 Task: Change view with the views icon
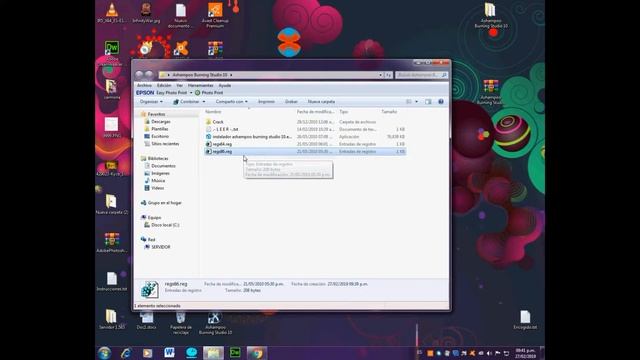coord(409,102)
